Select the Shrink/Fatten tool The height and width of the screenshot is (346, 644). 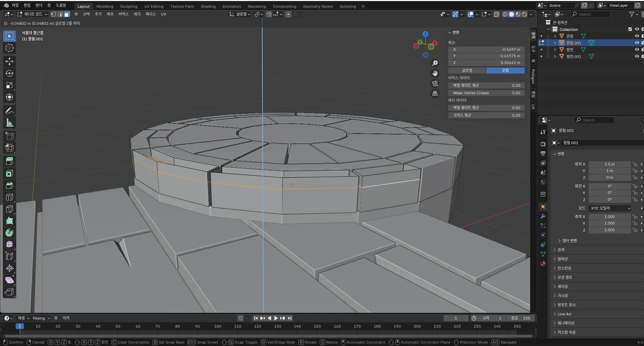click(x=9, y=268)
